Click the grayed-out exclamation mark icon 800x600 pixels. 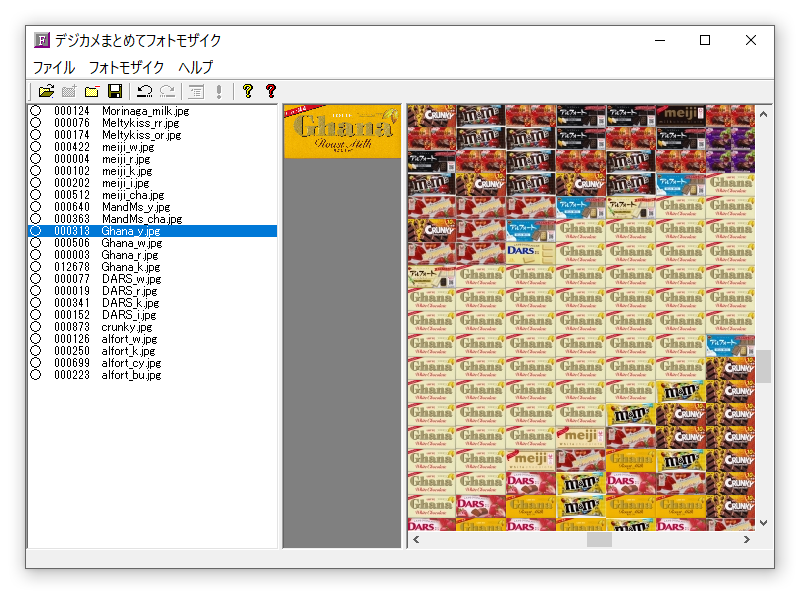(x=219, y=91)
